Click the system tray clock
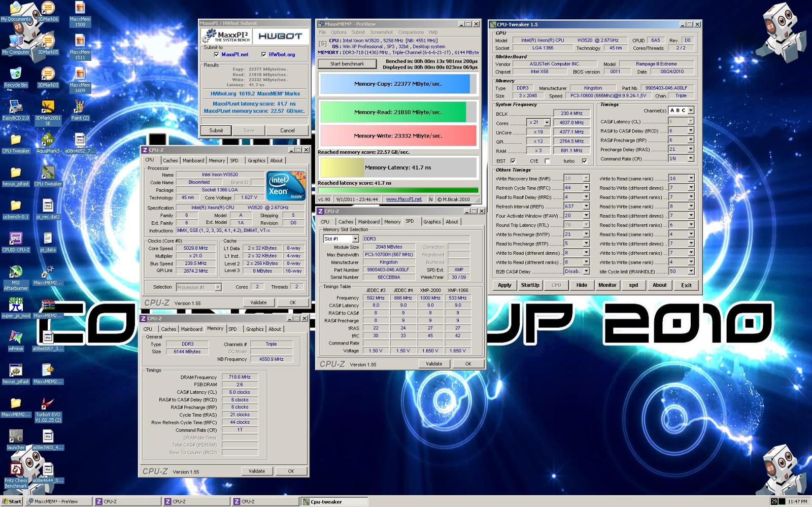 797,501
